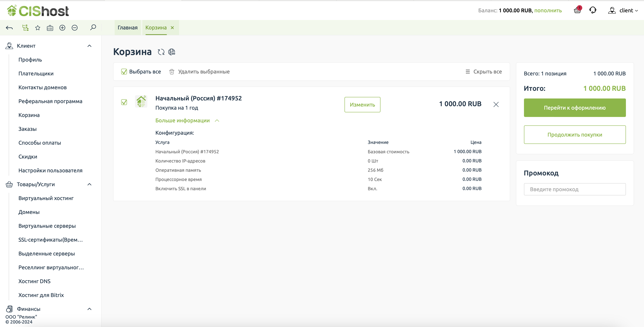Refresh the Корзина page via refresh icon
The image size is (644, 327).
pyautogui.click(x=161, y=52)
